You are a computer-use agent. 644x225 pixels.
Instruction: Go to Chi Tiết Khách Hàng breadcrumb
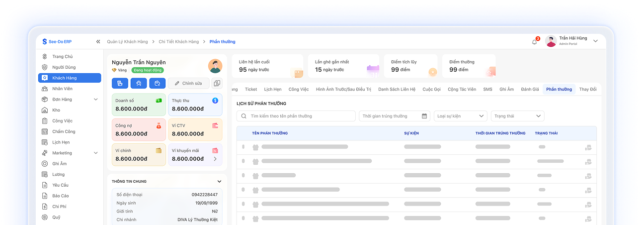179,42
